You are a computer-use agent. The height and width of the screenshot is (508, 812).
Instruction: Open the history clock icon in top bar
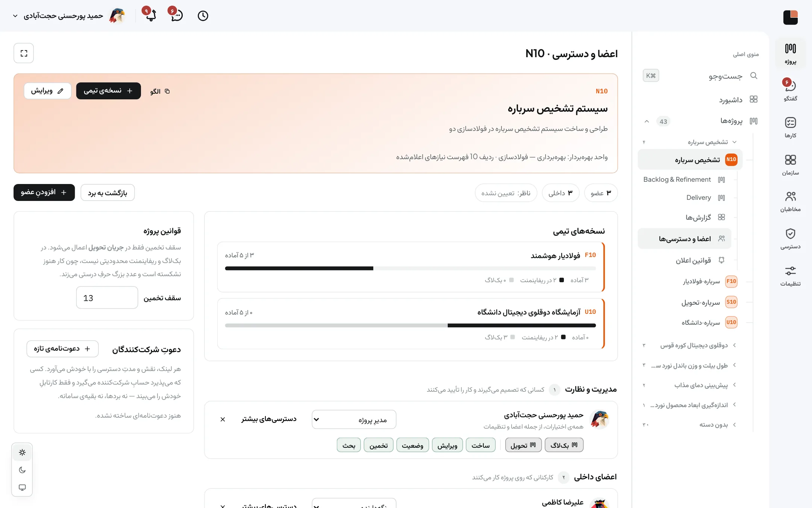[203, 16]
